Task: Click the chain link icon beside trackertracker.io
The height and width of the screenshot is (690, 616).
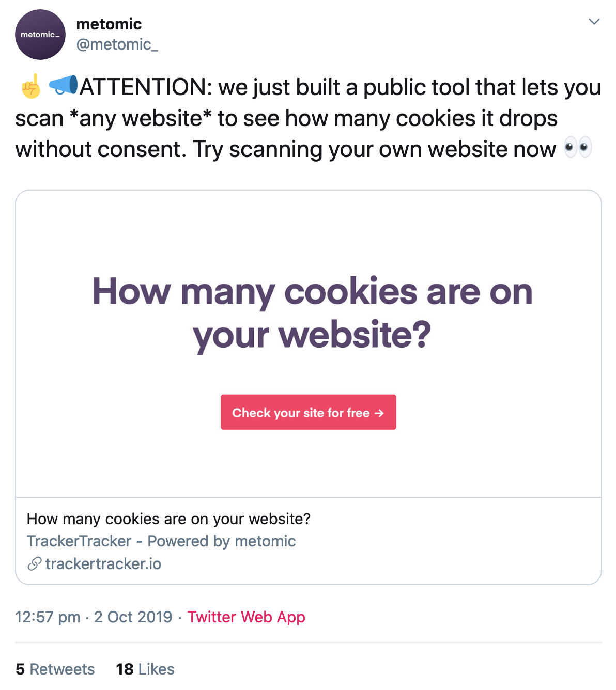Action: [34, 563]
